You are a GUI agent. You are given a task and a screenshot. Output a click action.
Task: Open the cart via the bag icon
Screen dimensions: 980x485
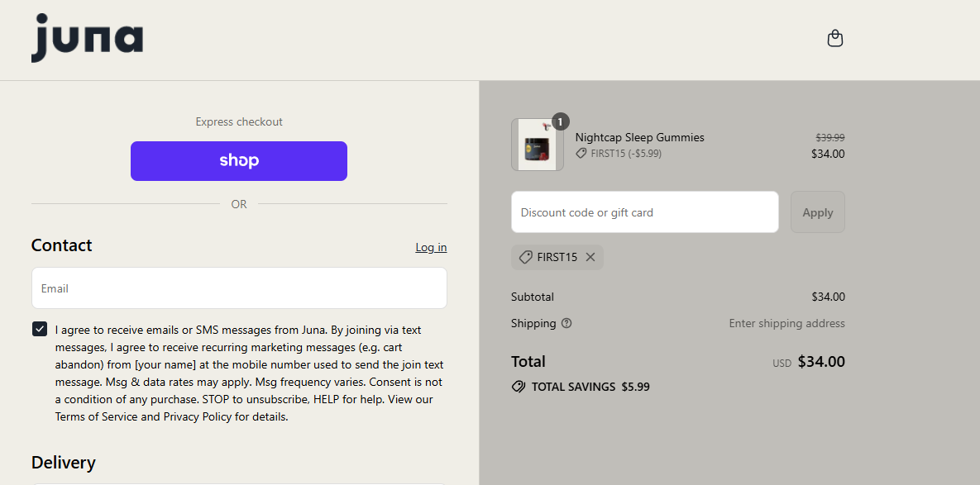coord(834,38)
